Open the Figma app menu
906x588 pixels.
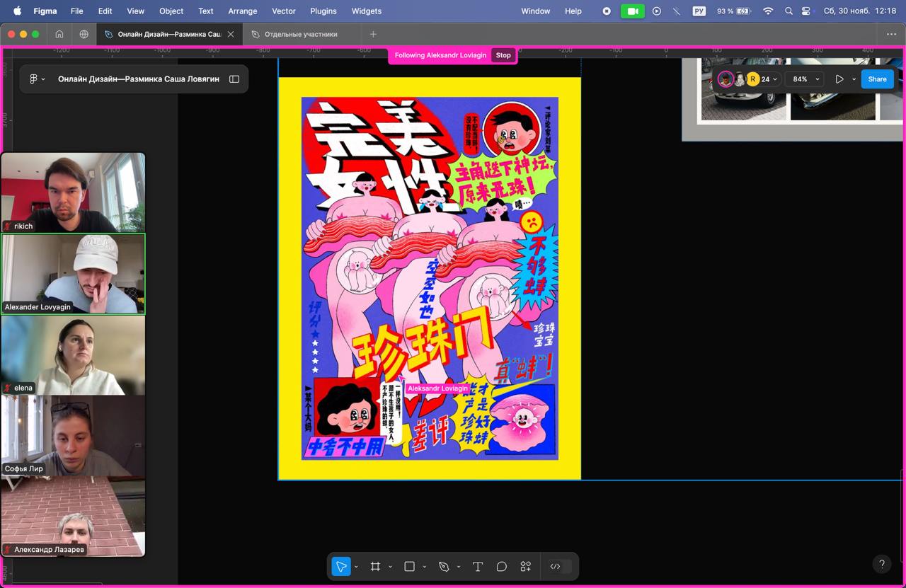[x=45, y=11]
